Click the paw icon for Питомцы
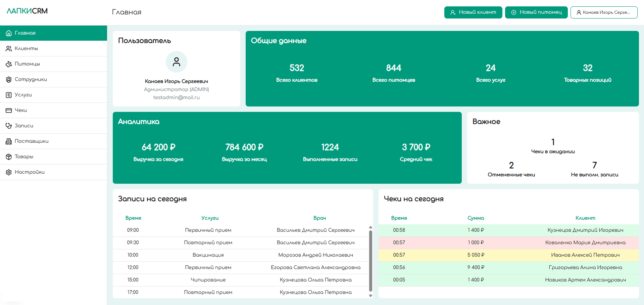 (x=9, y=64)
